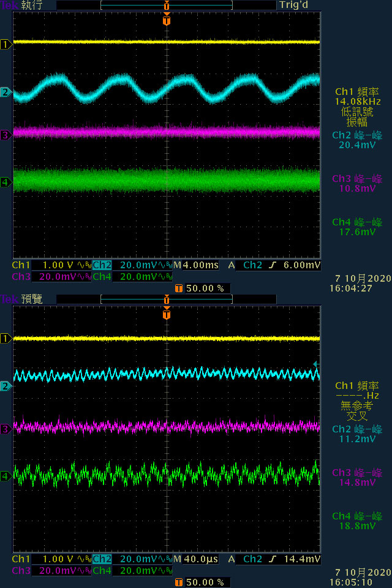Click the M 40.0µs timebase readout
This screenshot has height=588, width=392.
pos(196,559)
